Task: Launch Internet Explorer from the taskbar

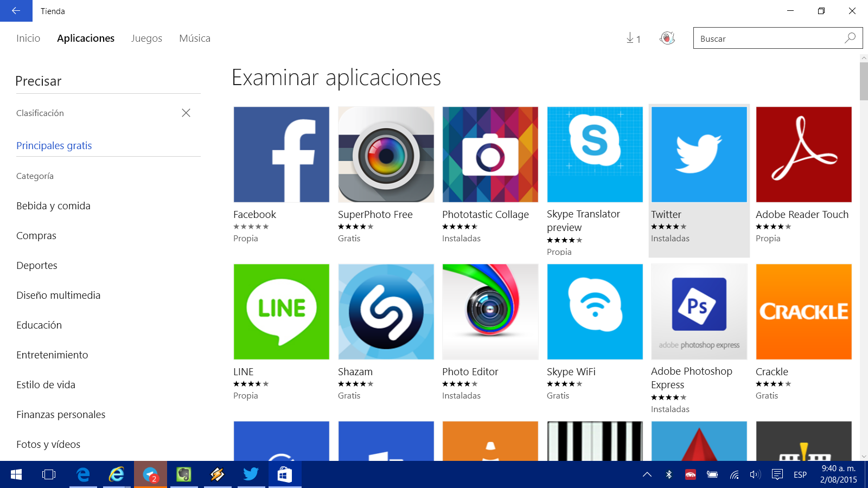Action: (x=117, y=474)
